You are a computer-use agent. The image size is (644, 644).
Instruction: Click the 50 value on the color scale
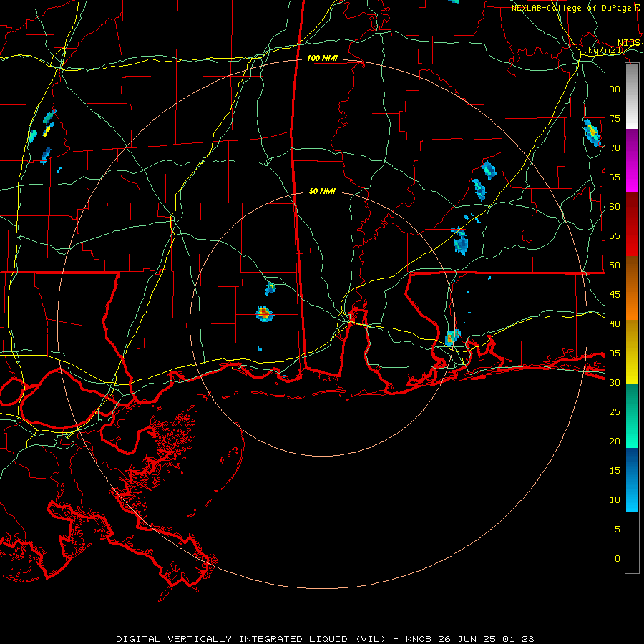[x=615, y=265]
